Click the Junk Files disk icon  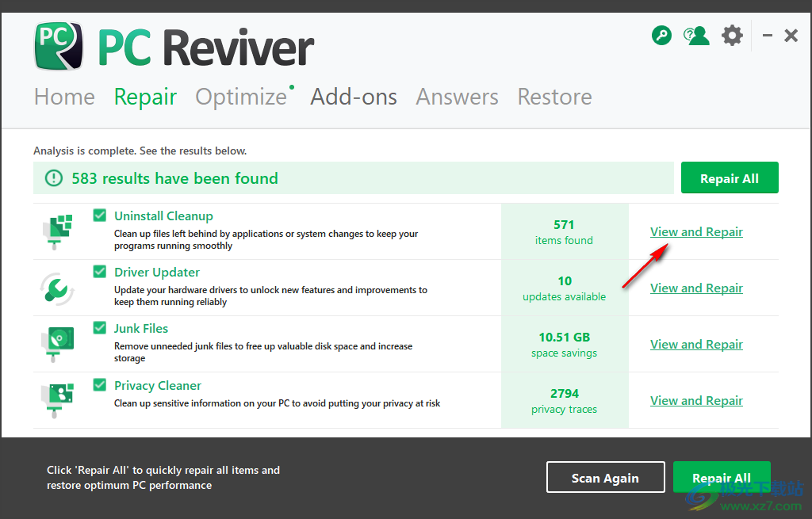(57, 344)
